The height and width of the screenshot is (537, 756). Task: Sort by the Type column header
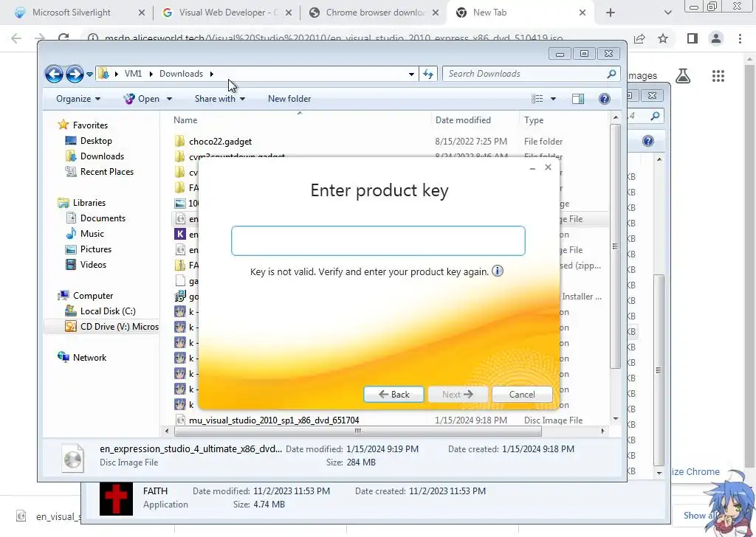coord(534,120)
